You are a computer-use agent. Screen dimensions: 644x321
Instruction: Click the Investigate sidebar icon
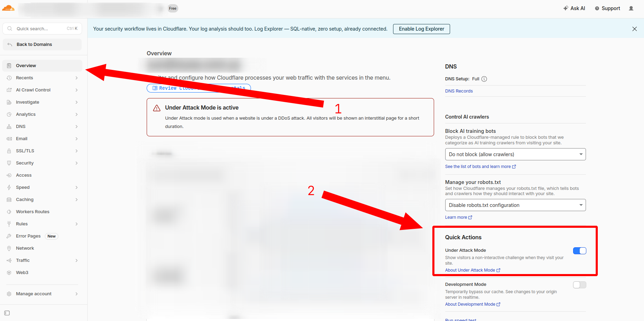[x=9, y=102]
